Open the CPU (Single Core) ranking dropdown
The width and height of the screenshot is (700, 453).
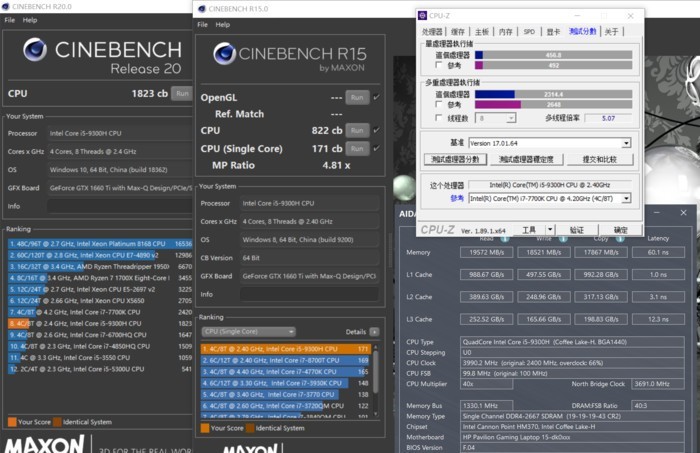248,332
